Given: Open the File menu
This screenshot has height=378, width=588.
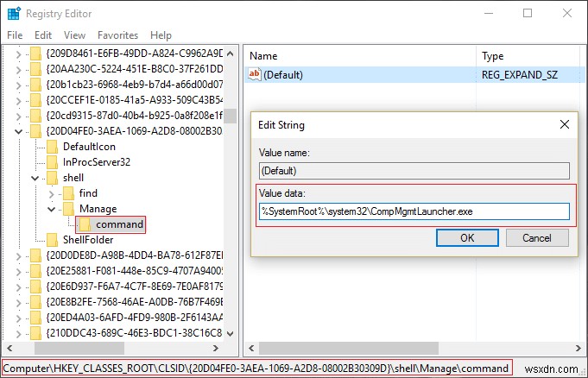Looking at the screenshot, I should coord(15,35).
